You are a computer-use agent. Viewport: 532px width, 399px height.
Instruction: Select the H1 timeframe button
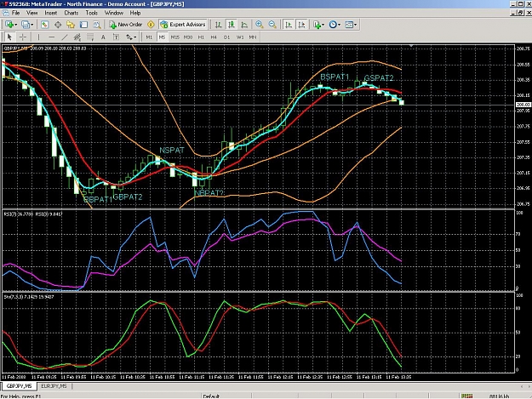click(x=201, y=37)
